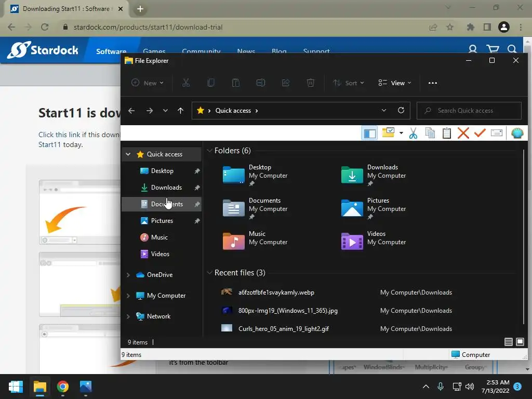Expand the address bar history dropdown

(x=384, y=110)
